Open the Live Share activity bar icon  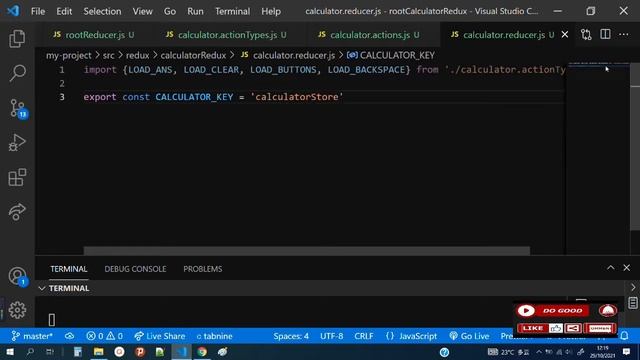[x=17, y=211]
